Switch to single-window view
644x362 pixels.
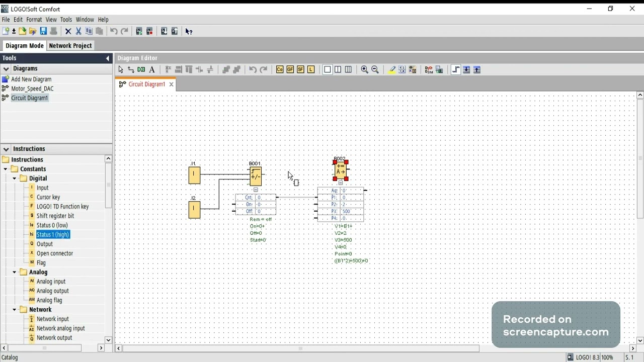328,70
